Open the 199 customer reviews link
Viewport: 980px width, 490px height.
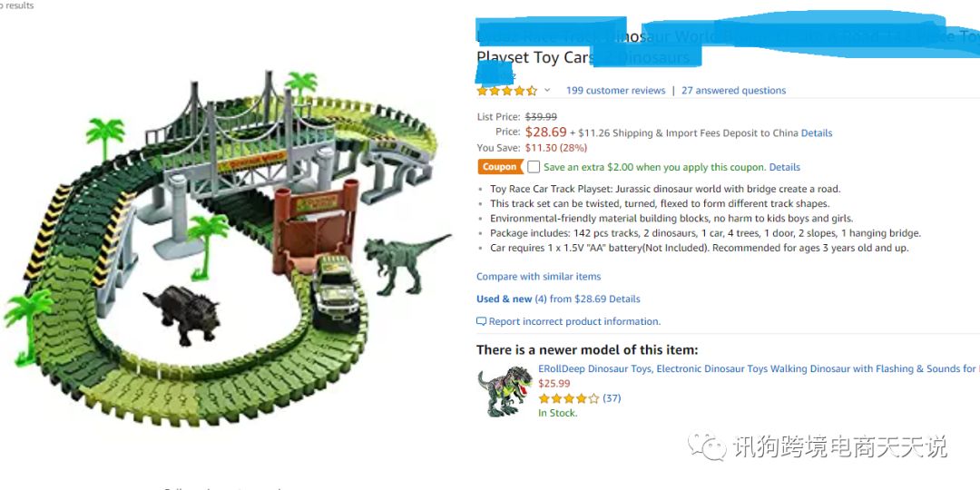click(615, 91)
